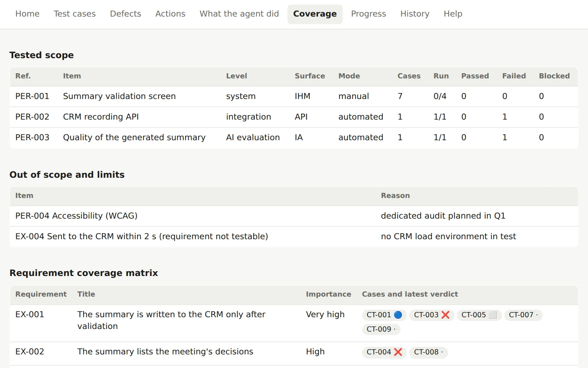Click the 'manual' mode cell for PER-001

tap(354, 96)
